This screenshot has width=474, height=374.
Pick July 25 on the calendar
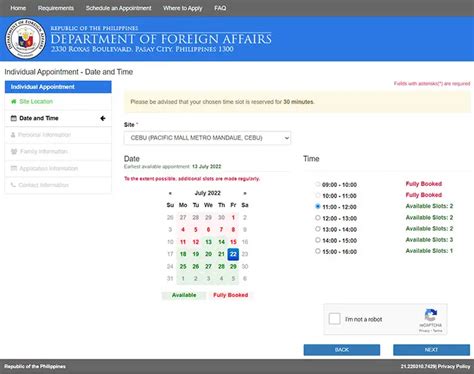coord(183,266)
